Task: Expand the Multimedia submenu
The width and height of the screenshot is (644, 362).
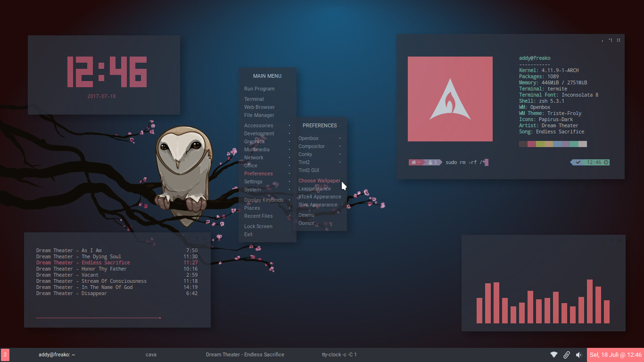Action: pos(267,149)
